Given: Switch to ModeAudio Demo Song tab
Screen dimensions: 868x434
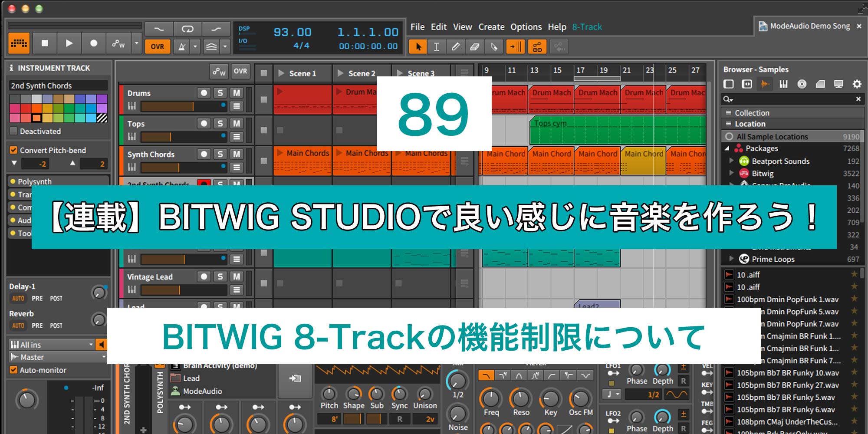Looking at the screenshot, I should pos(810,26).
